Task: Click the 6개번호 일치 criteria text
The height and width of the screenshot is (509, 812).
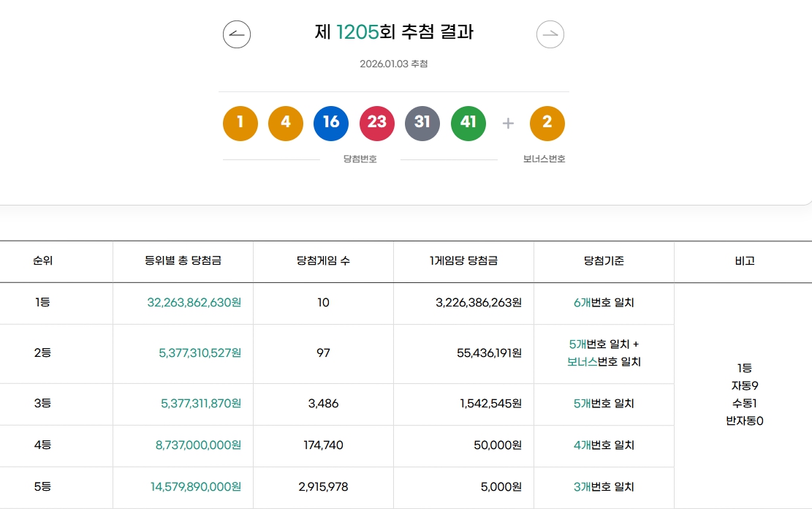Action: pyautogui.click(x=604, y=303)
